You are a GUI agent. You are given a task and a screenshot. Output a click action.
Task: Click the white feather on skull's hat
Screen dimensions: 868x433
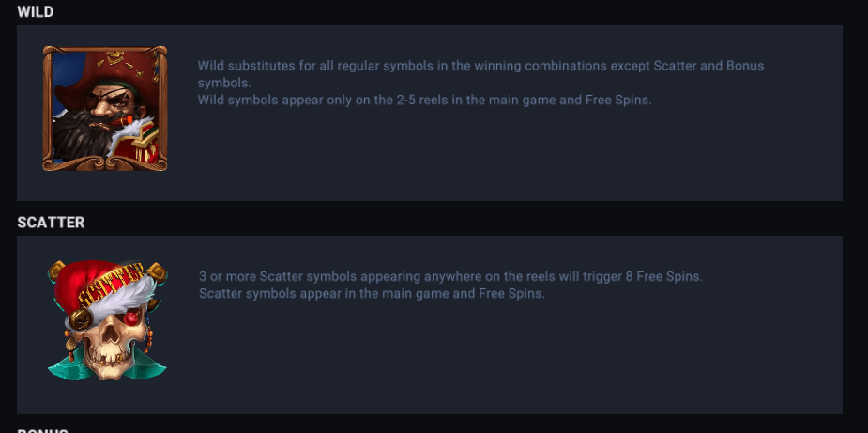99,299
